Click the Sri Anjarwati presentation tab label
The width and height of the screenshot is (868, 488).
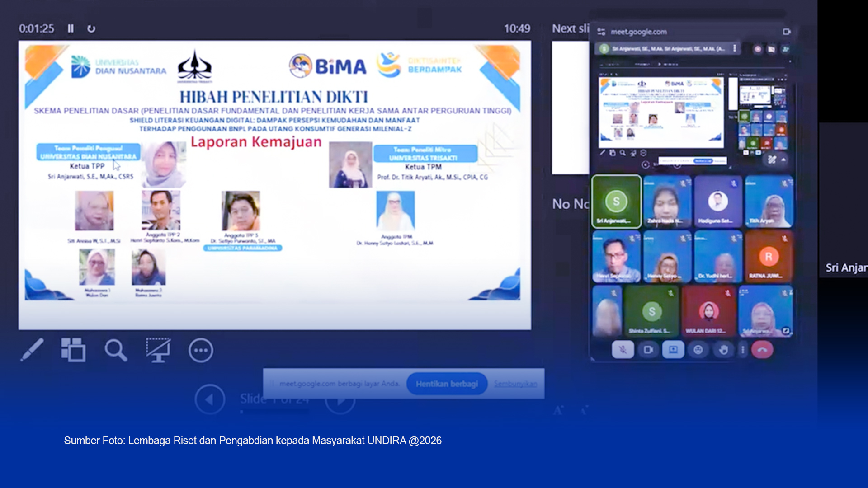pos(668,48)
